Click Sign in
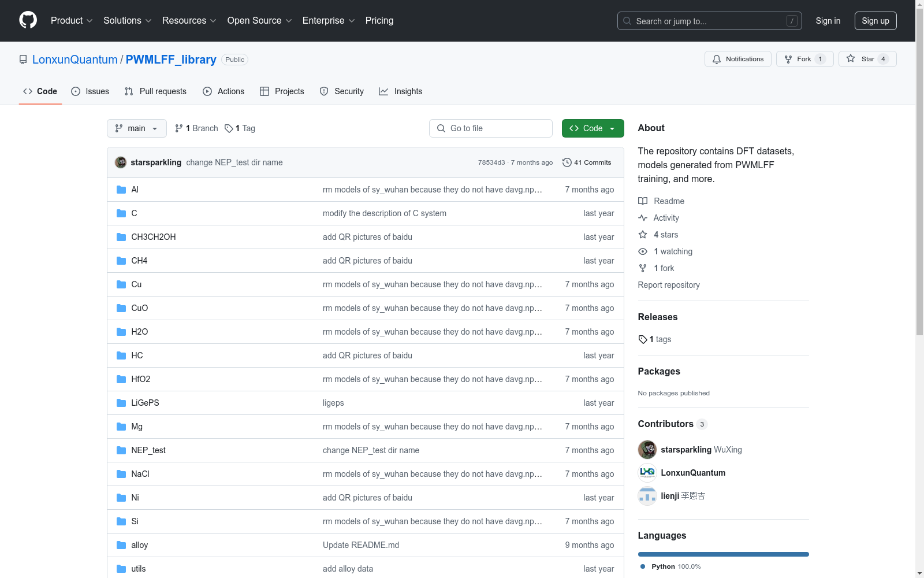The height and width of the screenshot is (578, 924). tap(828, 21)
